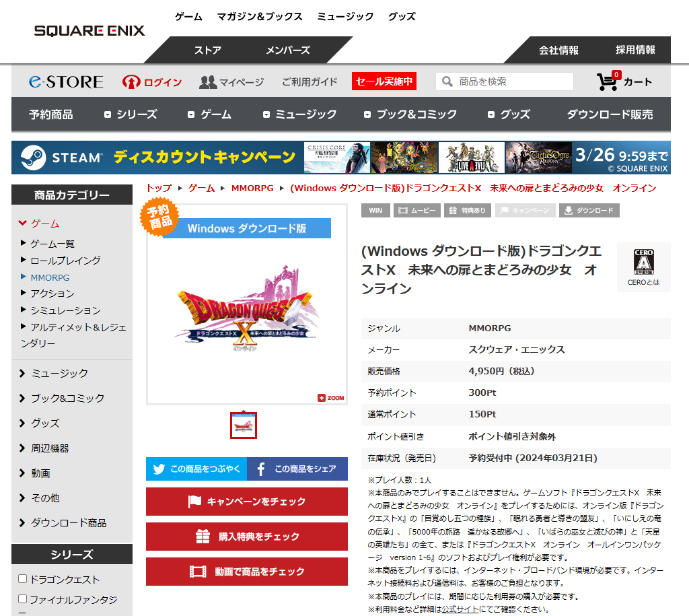Click the ダウンロード tag icon
Screen dimensions: 689x616
point(589,210)
